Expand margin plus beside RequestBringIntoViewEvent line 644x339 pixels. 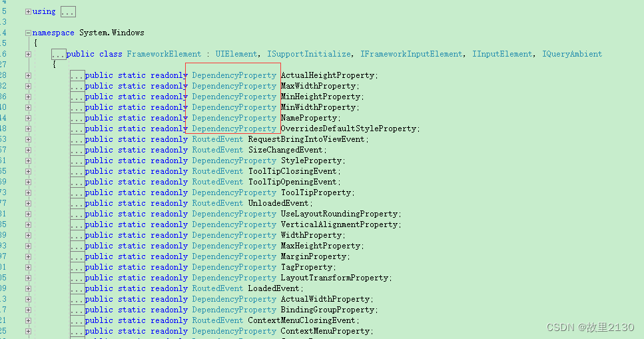pos(28,140)
